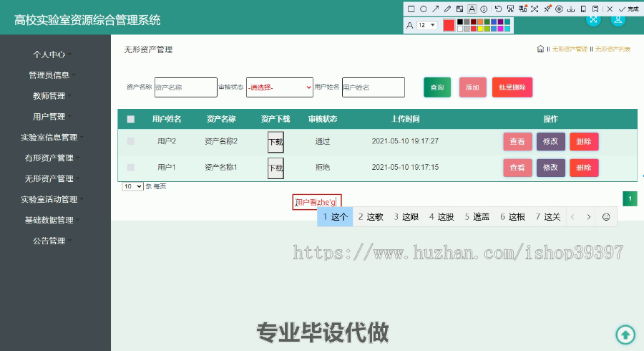Pick the magenta color swatch

(500, 29)
